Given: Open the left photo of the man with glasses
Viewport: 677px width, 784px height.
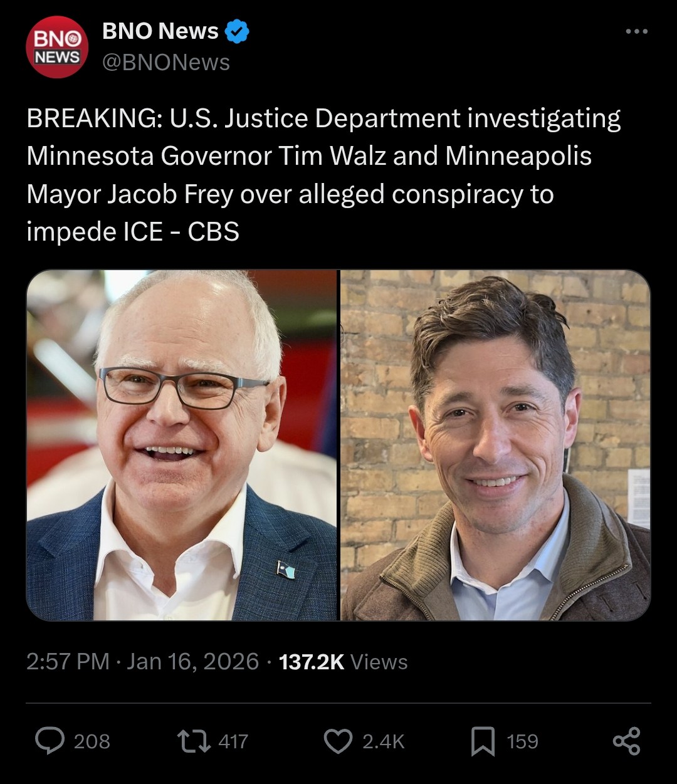Looking at the screenshot, I should point(182,445).
